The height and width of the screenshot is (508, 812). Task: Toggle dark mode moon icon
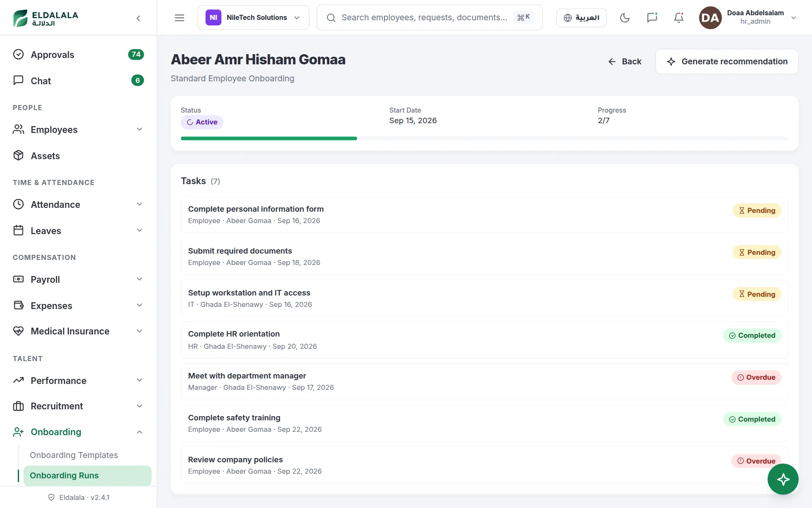point(625,18)
